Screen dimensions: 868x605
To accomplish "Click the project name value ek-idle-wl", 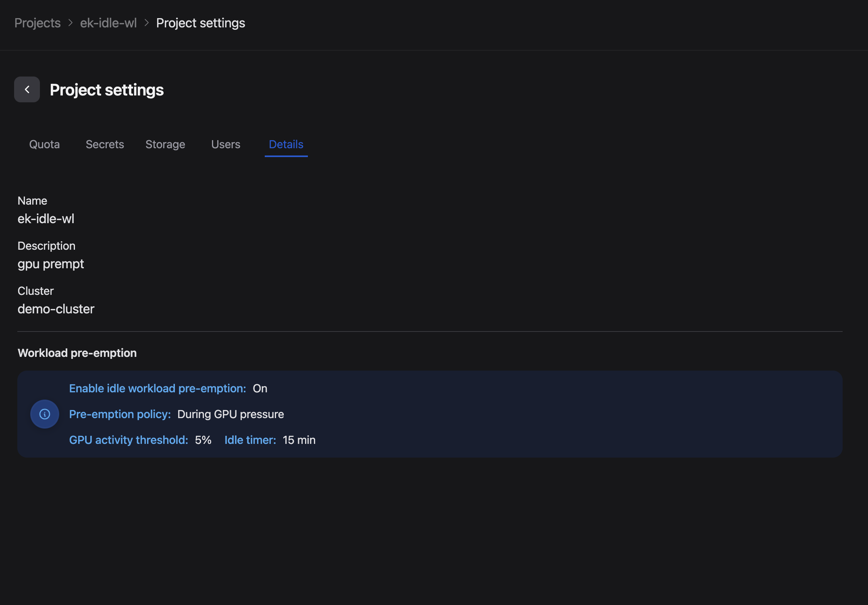I will tap(46, 219).
